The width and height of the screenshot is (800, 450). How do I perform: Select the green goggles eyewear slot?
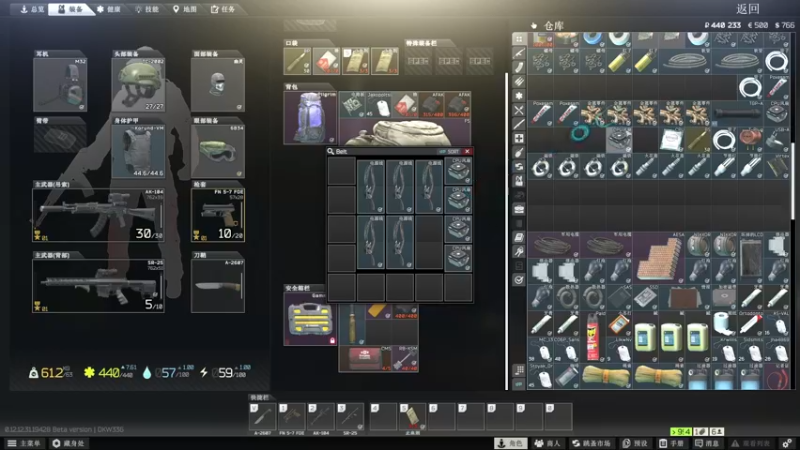(218, 152)
